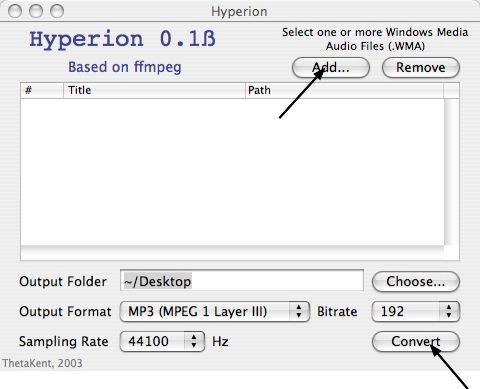Click the vertical scrollbar of the file list

[x=451, y=172]
